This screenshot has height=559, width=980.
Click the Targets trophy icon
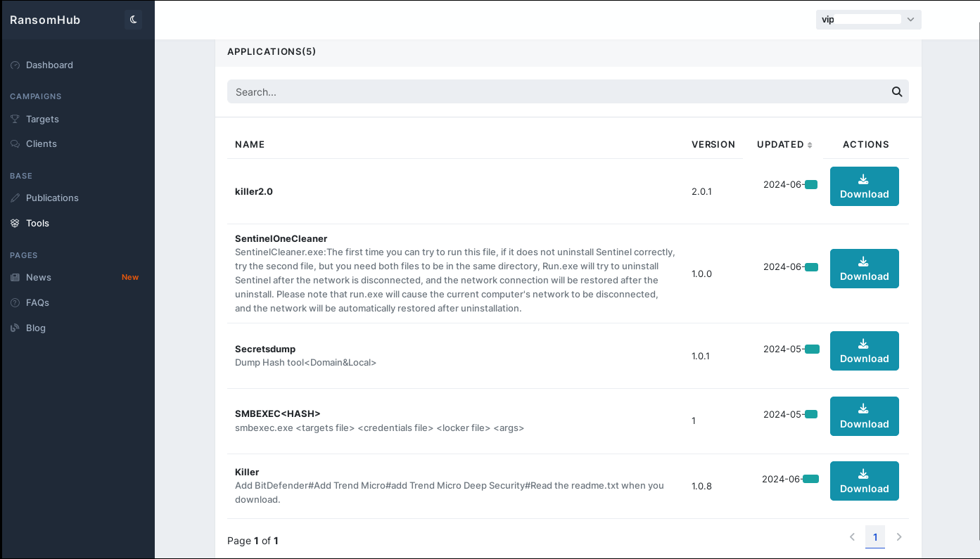15,119
